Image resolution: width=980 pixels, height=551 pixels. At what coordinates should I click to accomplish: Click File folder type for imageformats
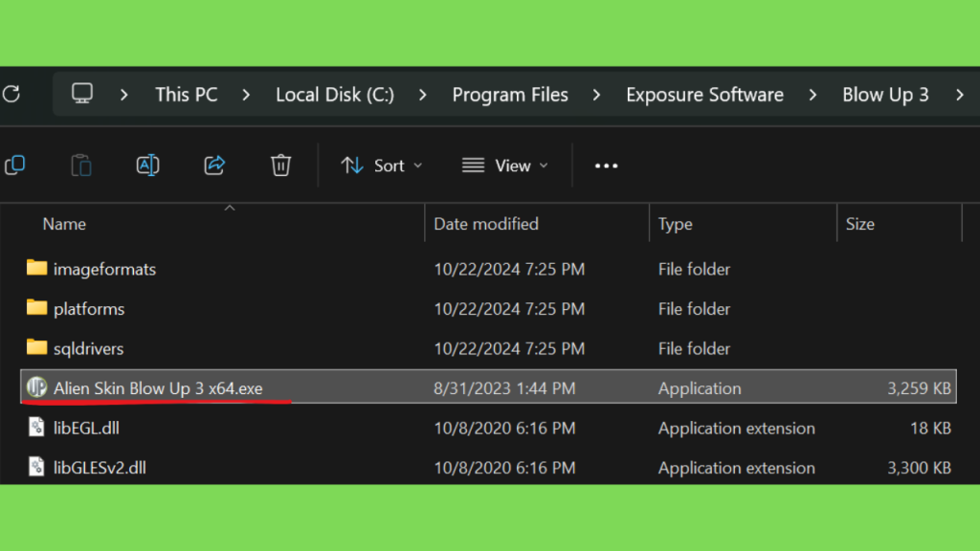point(694,269)
